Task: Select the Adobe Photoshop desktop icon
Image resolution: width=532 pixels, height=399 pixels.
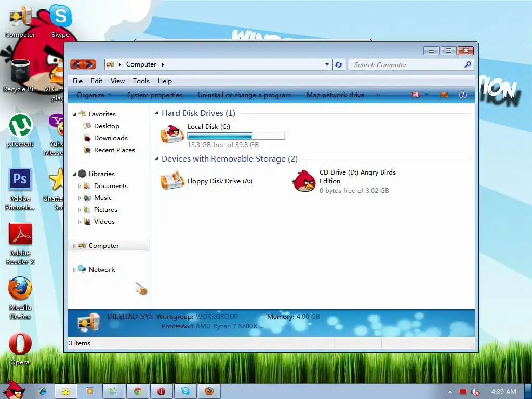Action: tap(20, 189)
